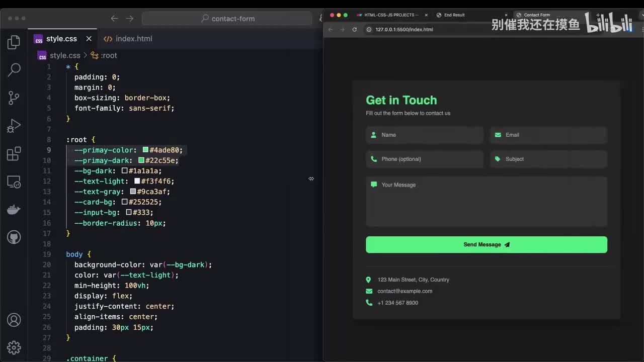Open the #333 input-bg color swatch
This screenshot has height=362, width=644.
(x=129, y=213)
